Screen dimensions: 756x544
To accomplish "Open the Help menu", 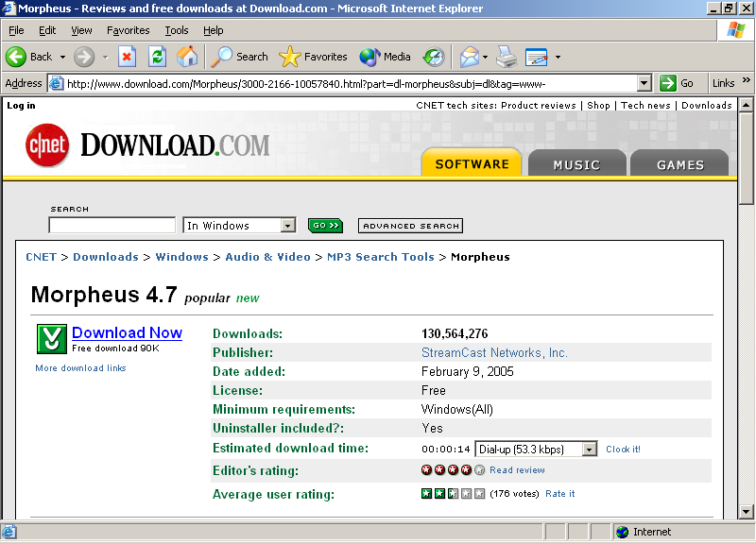I will coord(214,30).
